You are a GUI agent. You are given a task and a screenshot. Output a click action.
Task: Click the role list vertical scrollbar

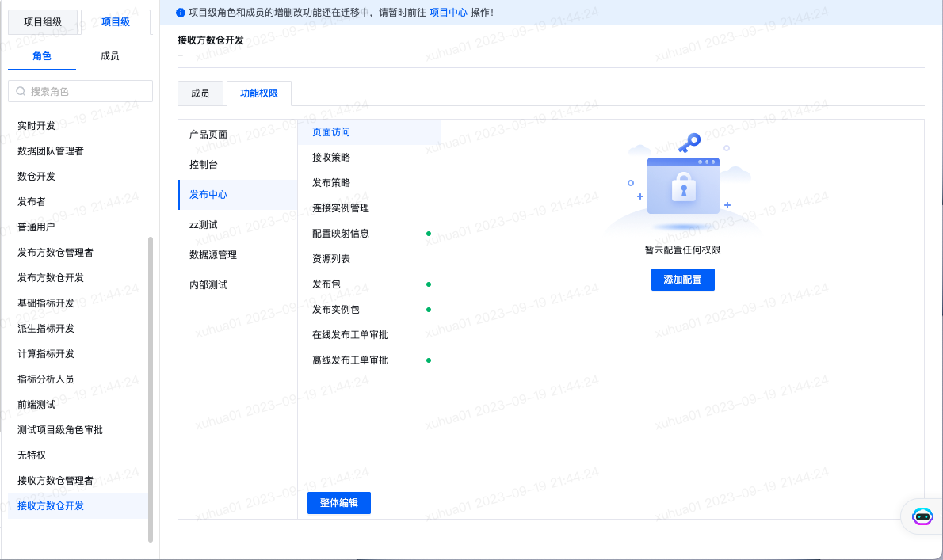tap(151, 390)
